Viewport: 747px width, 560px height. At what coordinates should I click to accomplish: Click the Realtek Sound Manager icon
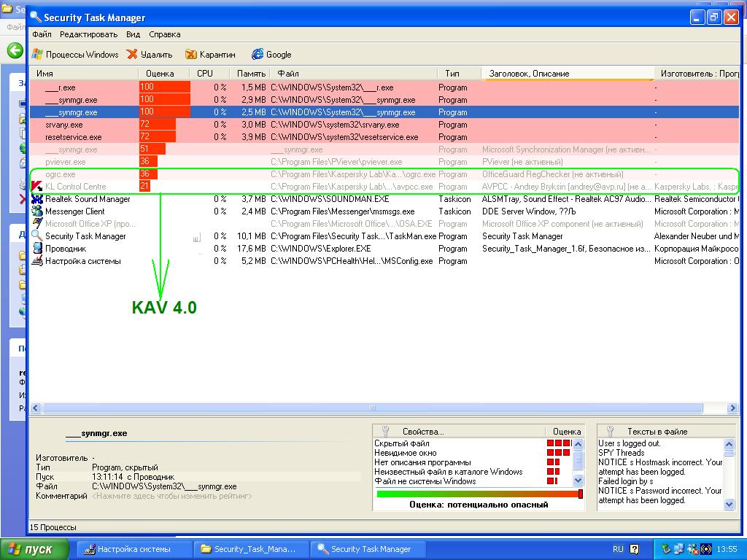pyautogui.click(x=36, y=199)
